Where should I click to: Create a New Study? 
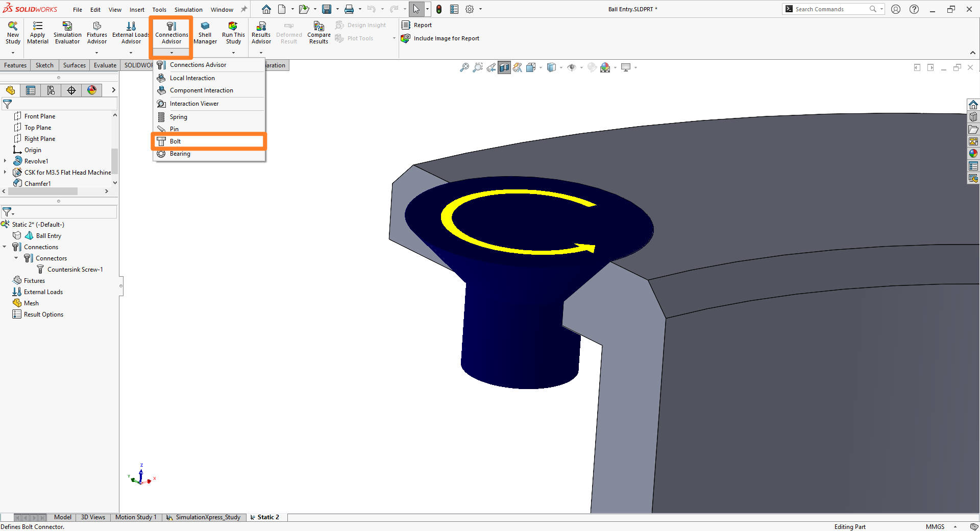click(12, 33)
